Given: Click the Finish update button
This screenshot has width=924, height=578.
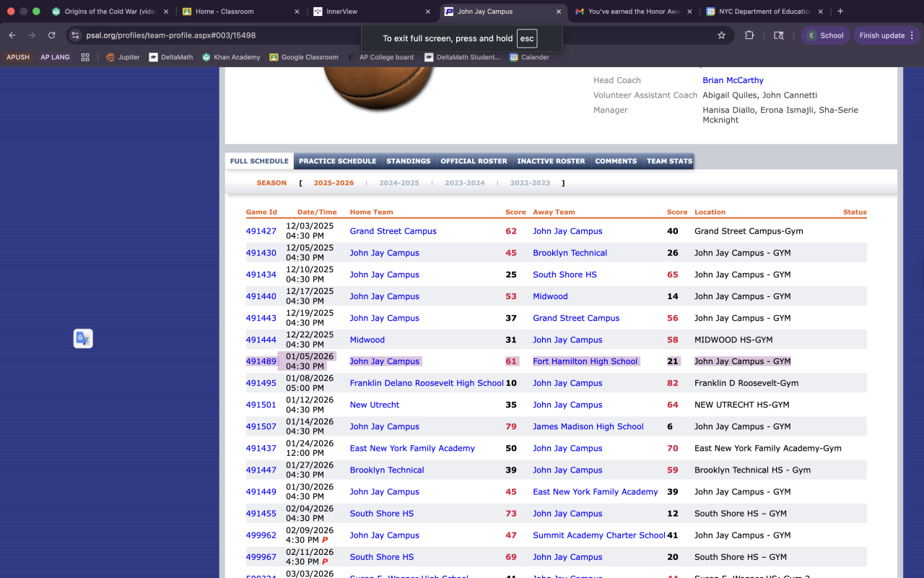Looking at the screenshot, I should (887, 35).
